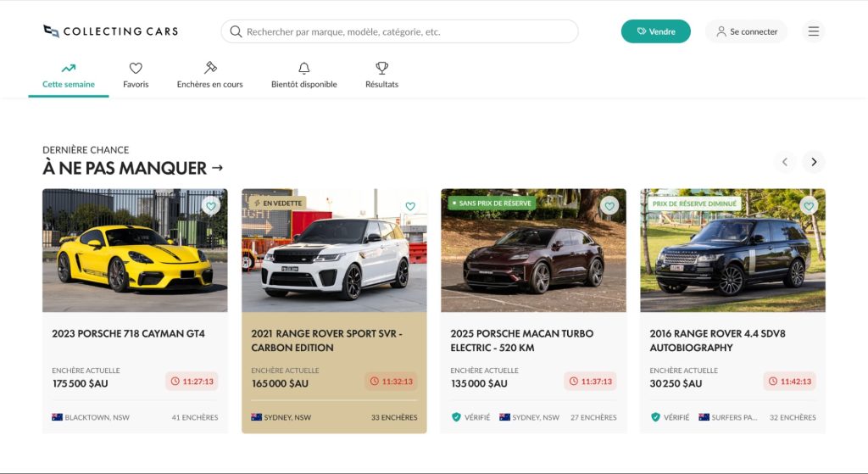Image resolution: width=868 pixels, height=474 pixels.
Task: Click the Vendre button
Action: [656, 31]
